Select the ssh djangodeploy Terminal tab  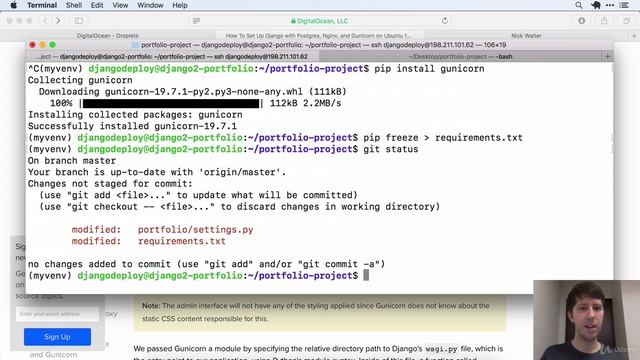(172, 56)
